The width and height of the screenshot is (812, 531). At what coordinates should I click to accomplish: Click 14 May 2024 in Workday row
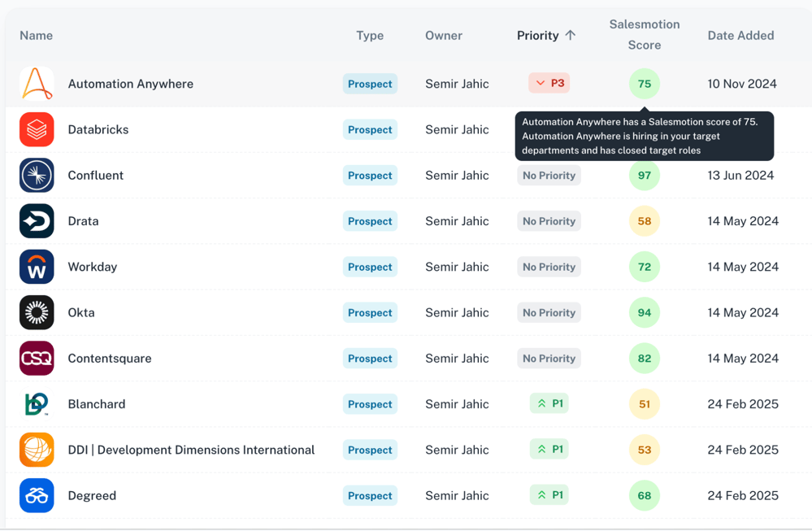pos(743,267)
